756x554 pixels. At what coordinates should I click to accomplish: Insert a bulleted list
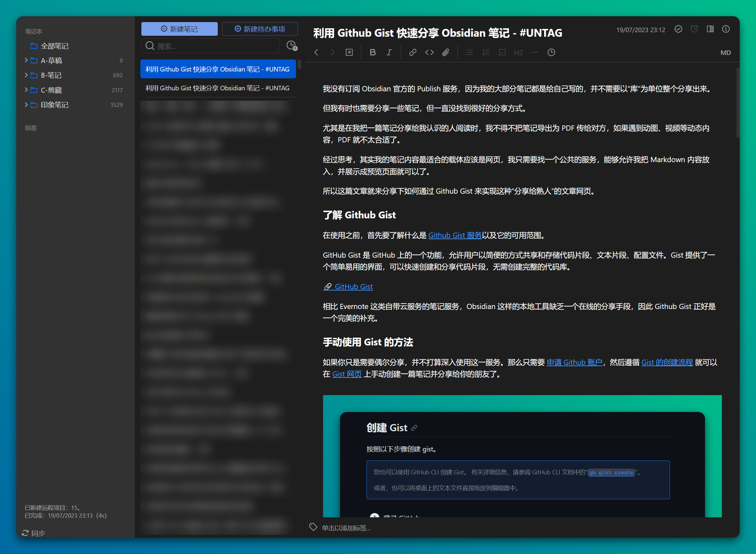469,52
